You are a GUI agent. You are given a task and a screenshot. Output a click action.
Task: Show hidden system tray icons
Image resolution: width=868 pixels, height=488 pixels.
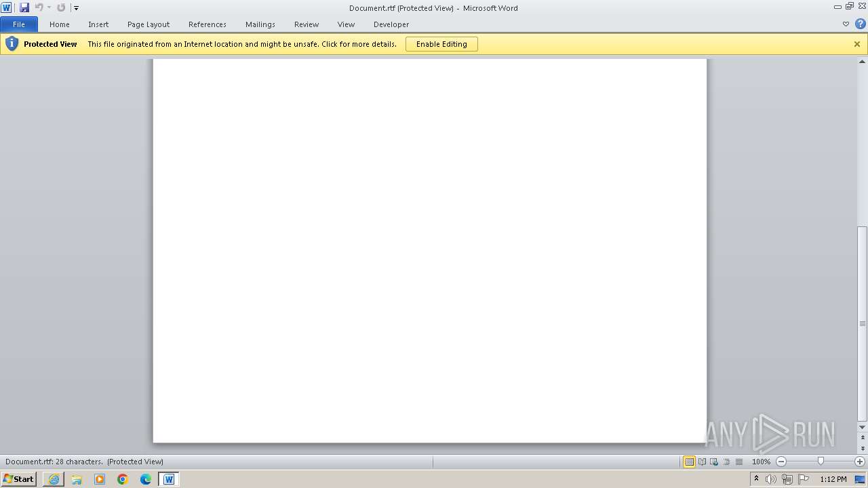coord(756,479)
